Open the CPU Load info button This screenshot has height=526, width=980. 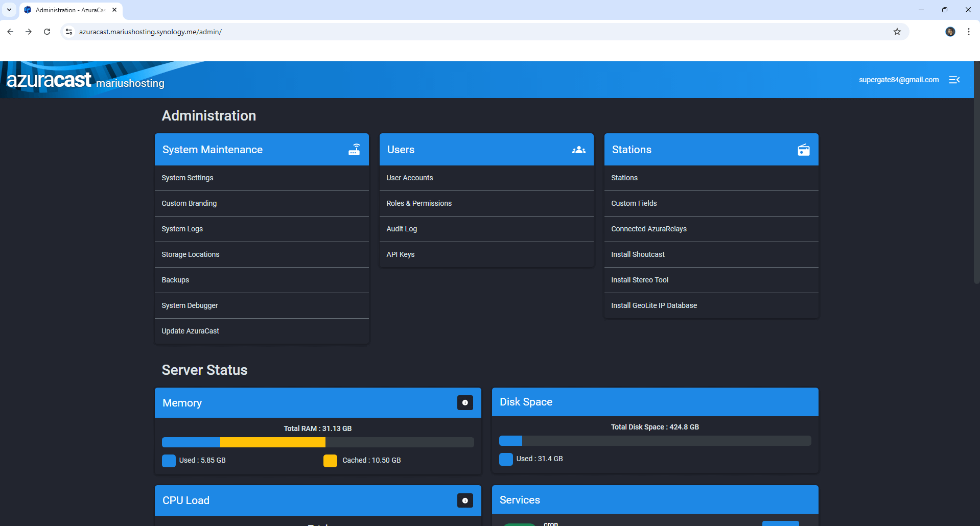coord(465,500)
